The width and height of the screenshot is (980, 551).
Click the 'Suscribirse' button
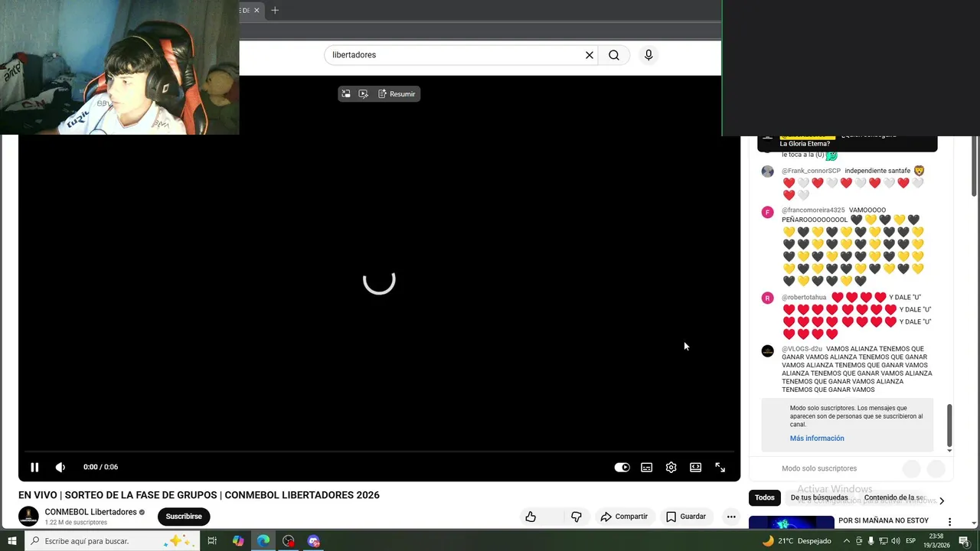[184, 517]
